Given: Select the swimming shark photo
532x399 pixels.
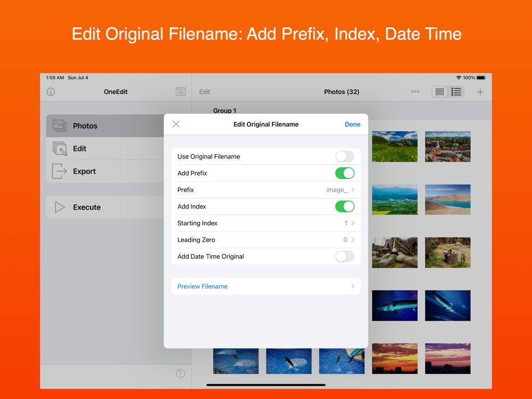Looking at the screenshot, I should click(x=448, y=305).
